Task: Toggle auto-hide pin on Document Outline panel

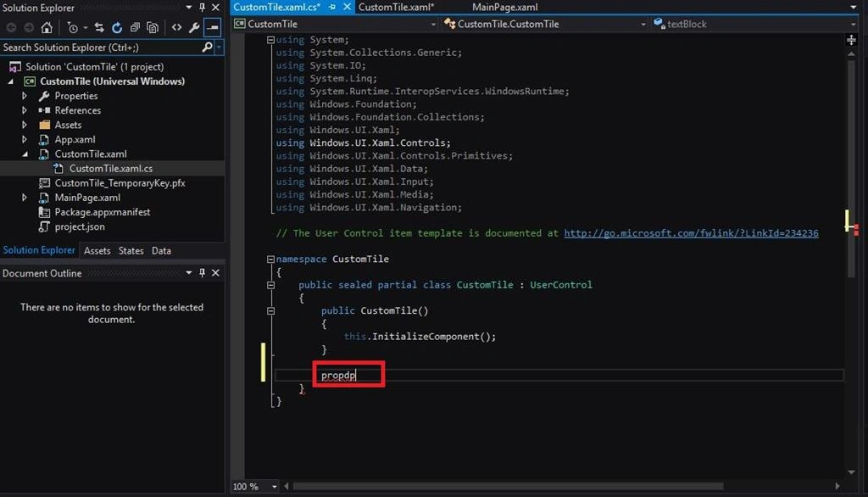Action: click(x=202, y=272)
